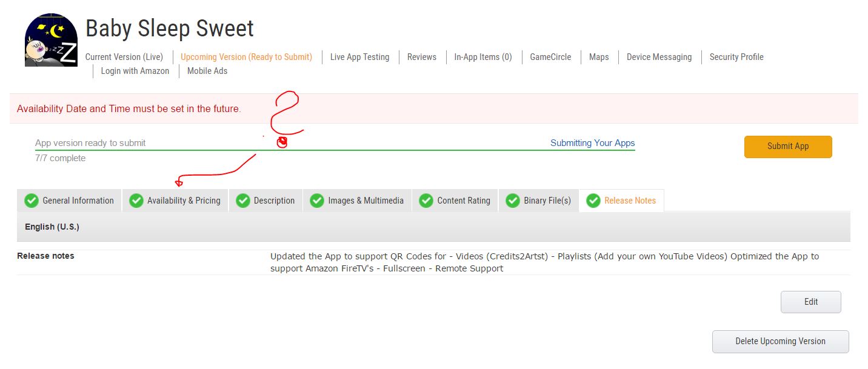Open Login with Amazon settings
The width and height of the screenshot is (868, 369).
[135, 71]
